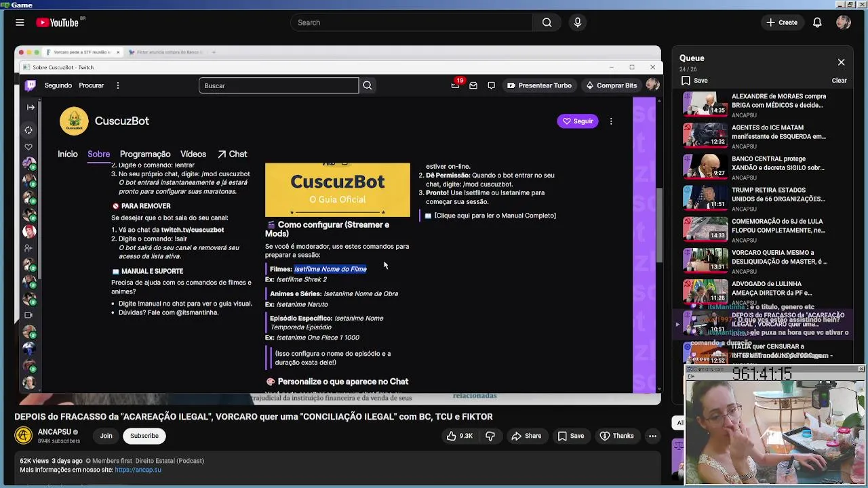Screen dimensions: 868x488
Task: Click Procurar in Twitch navigation
Action: point(92,85)
